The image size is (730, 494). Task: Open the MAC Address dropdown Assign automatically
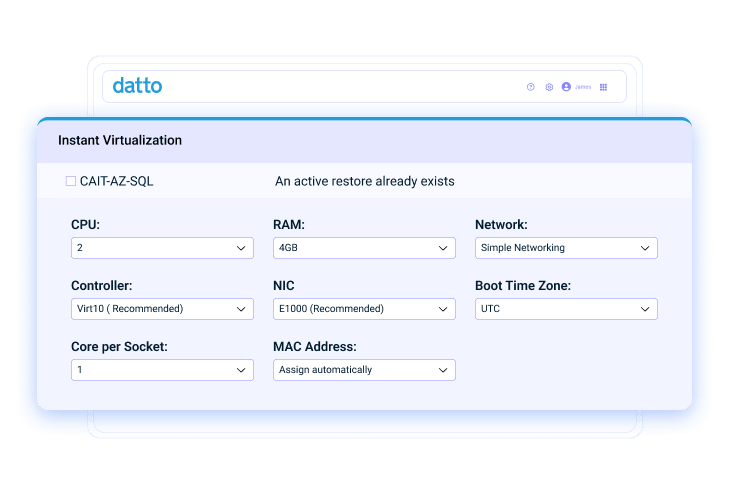point(364,370)
